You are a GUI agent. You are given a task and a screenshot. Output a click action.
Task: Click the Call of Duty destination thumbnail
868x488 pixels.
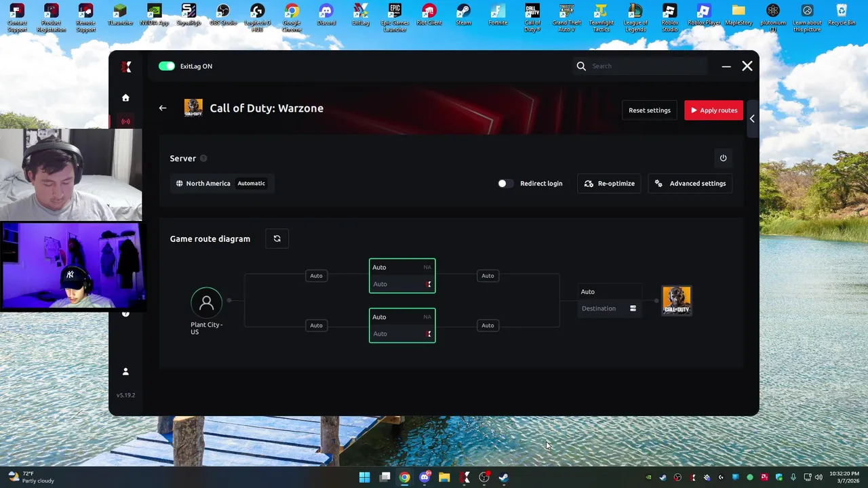click(677, 300)
